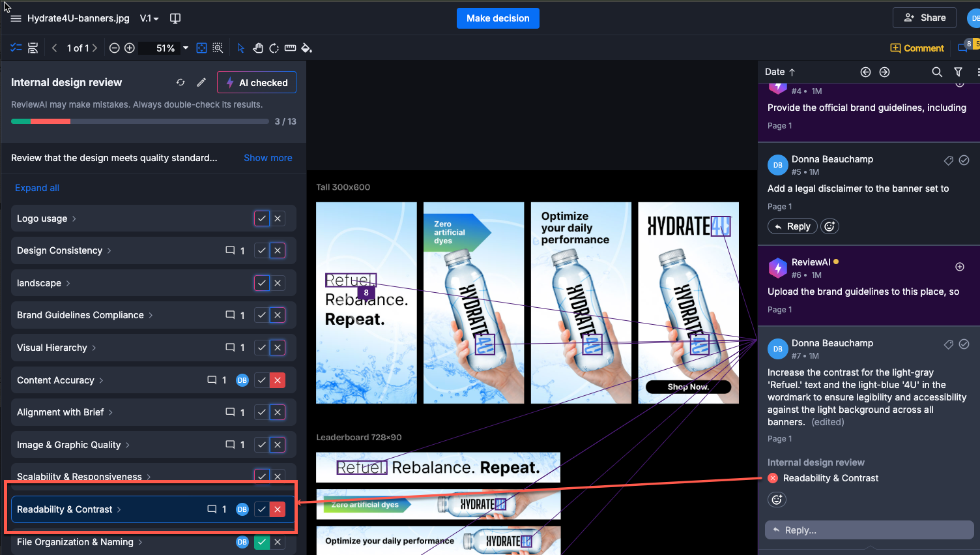
Task: Activate the fit-to-screen icon
Action: pos(202,48)
